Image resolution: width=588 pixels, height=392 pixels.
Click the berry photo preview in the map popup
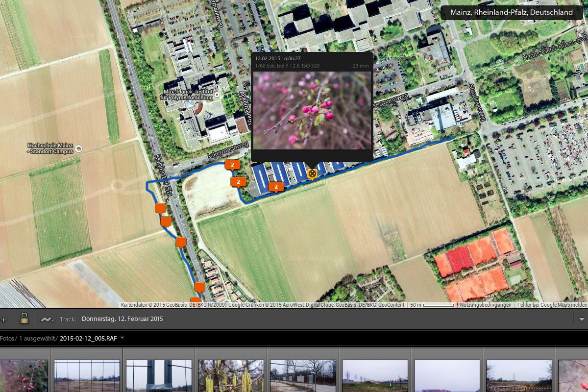pyautogui.click(x=312, y=110)
